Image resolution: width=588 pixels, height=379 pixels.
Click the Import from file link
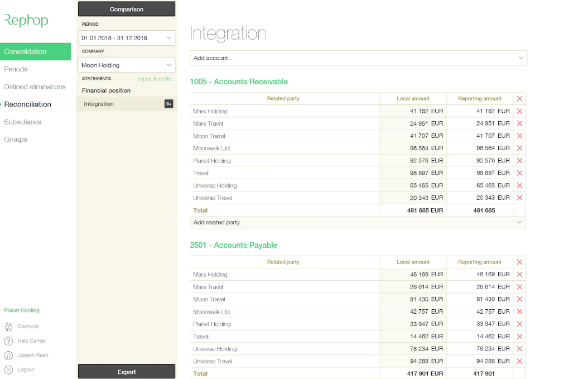point(156,79)
